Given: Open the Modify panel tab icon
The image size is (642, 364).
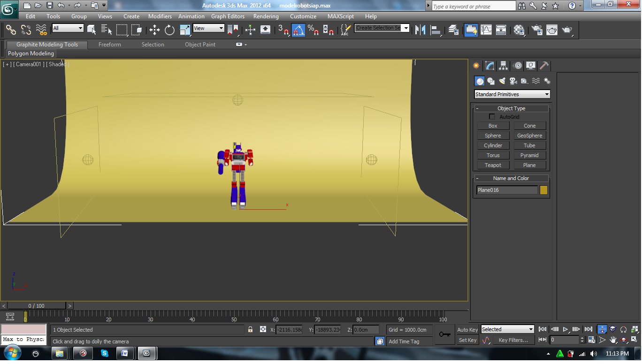Looking at the screenshot, I should (489, 66).
